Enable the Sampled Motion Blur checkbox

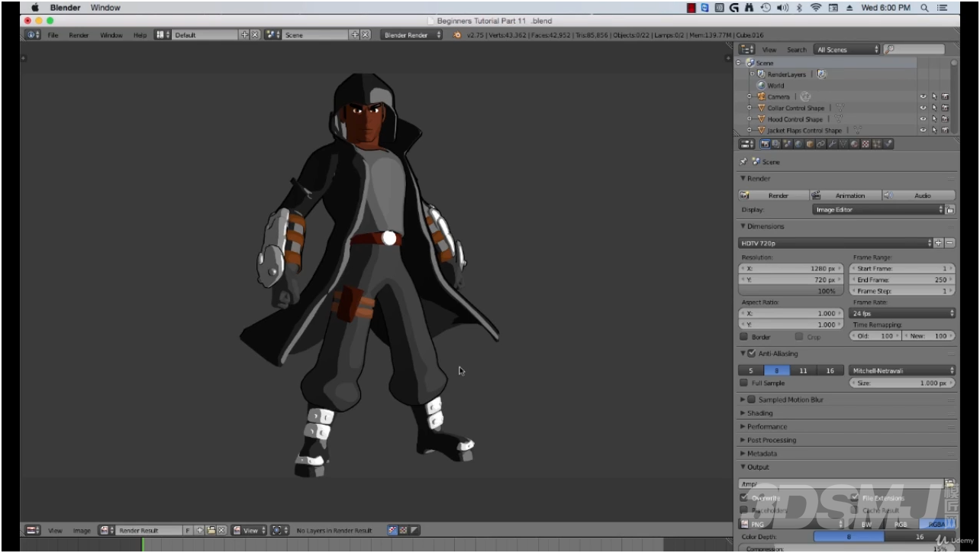tap(752, 399)
